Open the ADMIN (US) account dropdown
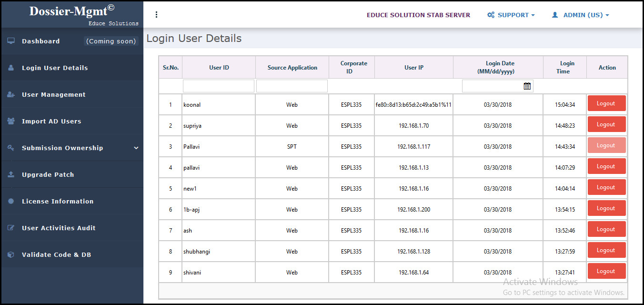Viewport: 644px width, 305px height. 581,15
